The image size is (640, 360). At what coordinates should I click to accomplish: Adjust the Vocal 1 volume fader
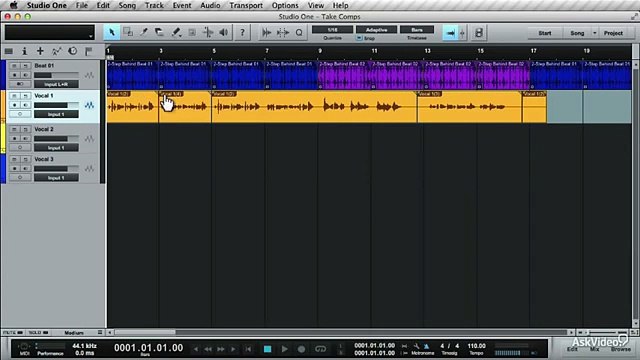tap(56, 105)
